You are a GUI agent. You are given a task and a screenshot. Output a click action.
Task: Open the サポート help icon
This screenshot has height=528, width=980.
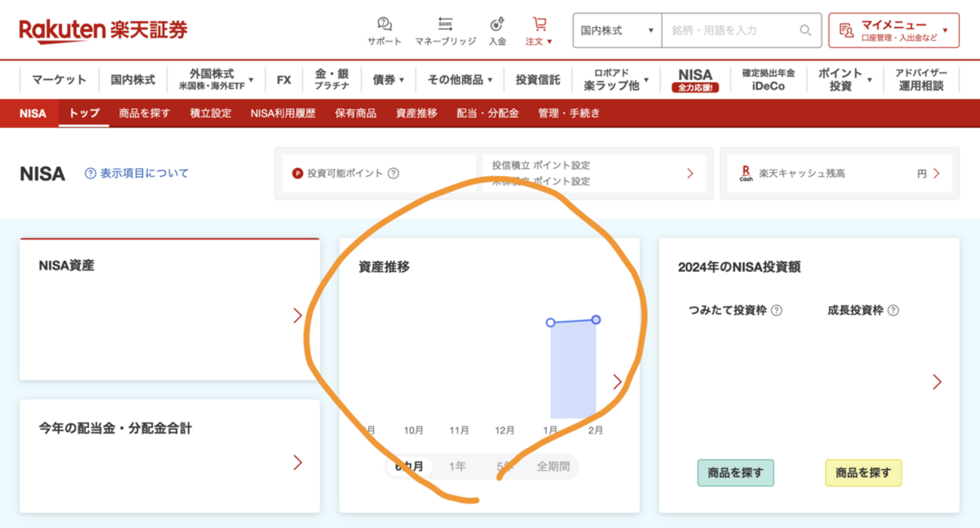tap(384, 23)
